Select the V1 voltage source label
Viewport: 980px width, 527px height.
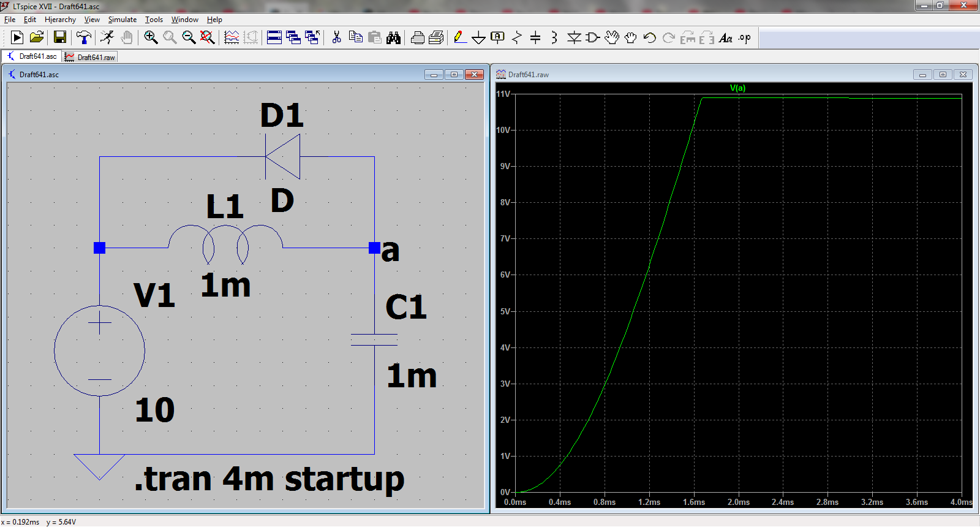click(154, 295)
